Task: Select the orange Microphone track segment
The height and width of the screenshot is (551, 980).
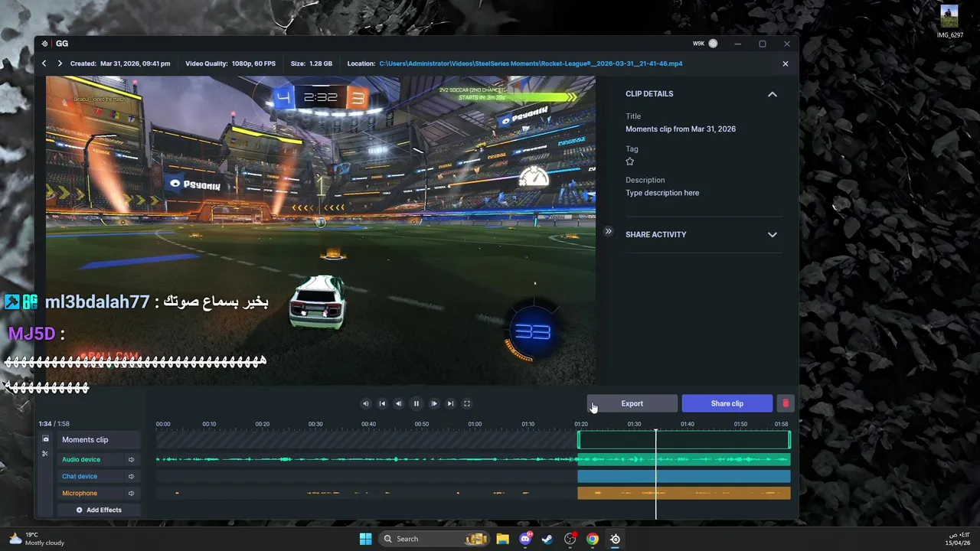Action: pyautogui.click(x=684, y=494)
